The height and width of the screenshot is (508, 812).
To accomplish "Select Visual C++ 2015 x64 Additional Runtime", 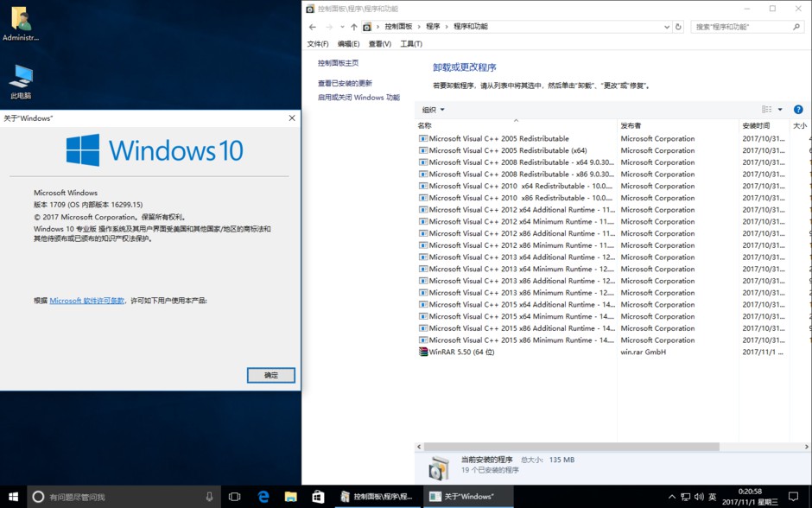I will 613,304.
